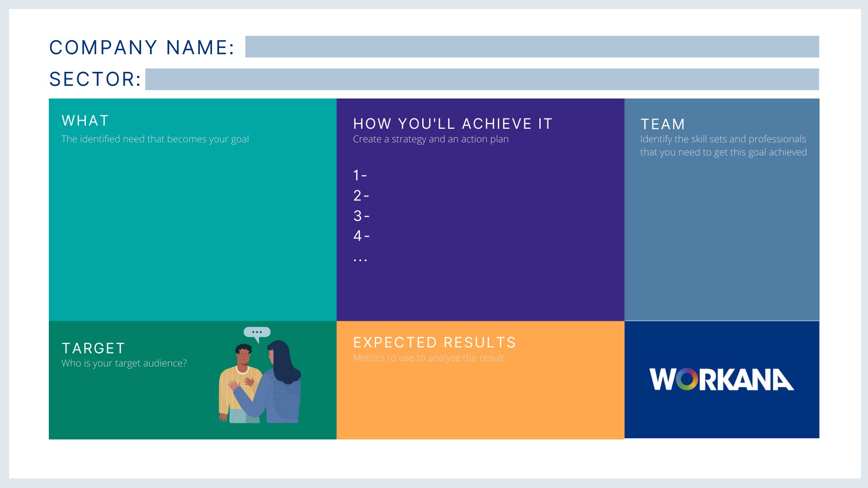The height and width of the screenshot is (488, 868).
Task: Click the Company Name input field
Action: point(532,47)
